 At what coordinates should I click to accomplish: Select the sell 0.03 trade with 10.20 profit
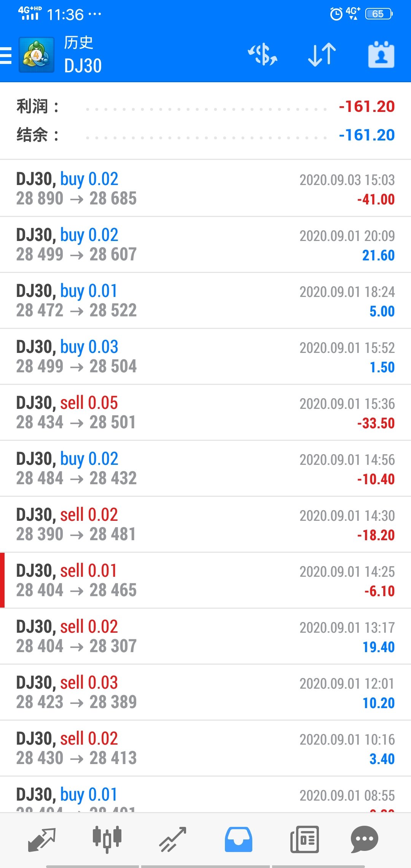click(205, 692)
